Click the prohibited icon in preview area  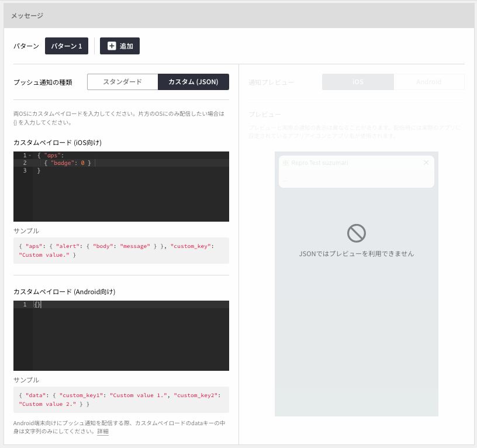pyautogui.click(x=357, y=233)
